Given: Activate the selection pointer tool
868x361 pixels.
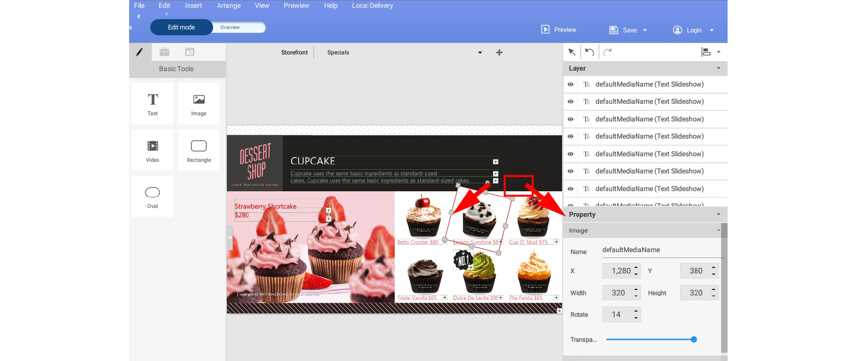Looking at the screenshot, I should (572, 52).
